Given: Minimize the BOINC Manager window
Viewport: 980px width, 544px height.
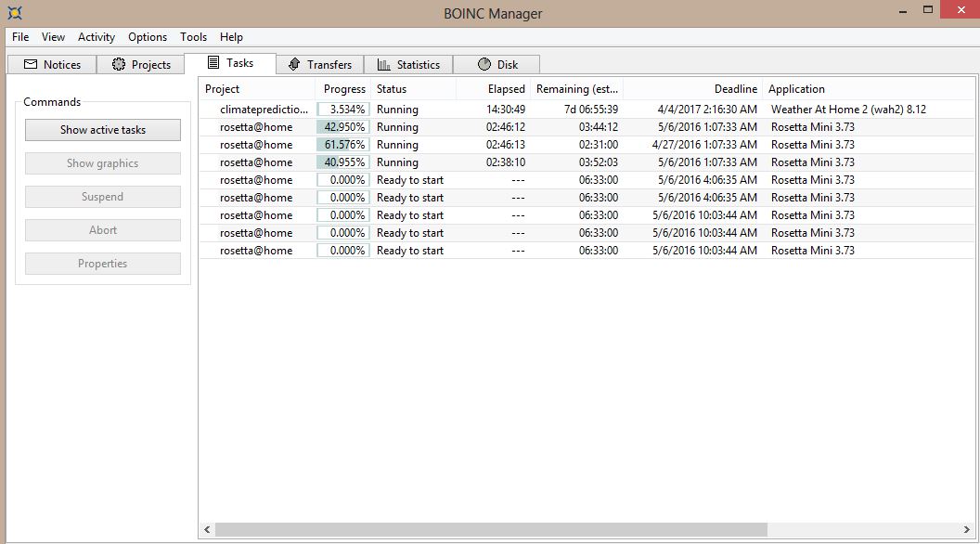Looking at the screenshot, I should click(x=902, y=10).
